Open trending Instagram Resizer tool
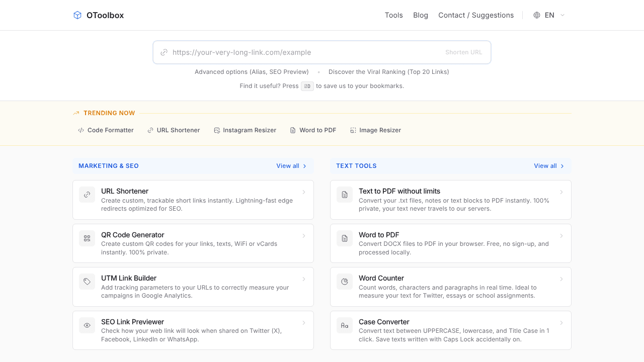The image size is (644, 362). point(245,130)
